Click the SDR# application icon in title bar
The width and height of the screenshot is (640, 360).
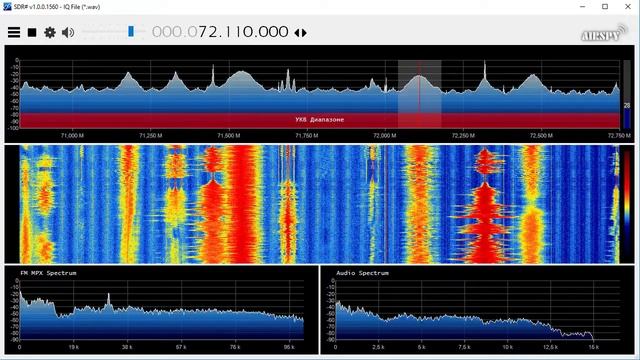[x=7, y=7]
